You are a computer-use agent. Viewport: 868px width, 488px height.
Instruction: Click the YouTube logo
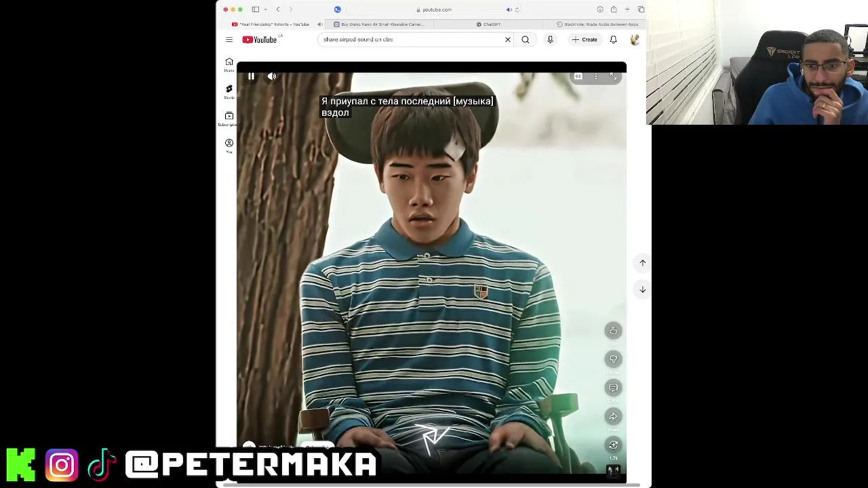(260, 40)
